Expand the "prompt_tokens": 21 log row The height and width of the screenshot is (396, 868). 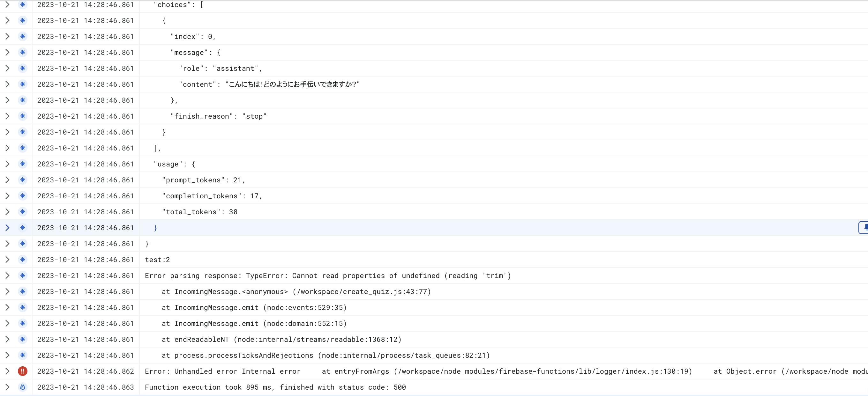point(7,180)
